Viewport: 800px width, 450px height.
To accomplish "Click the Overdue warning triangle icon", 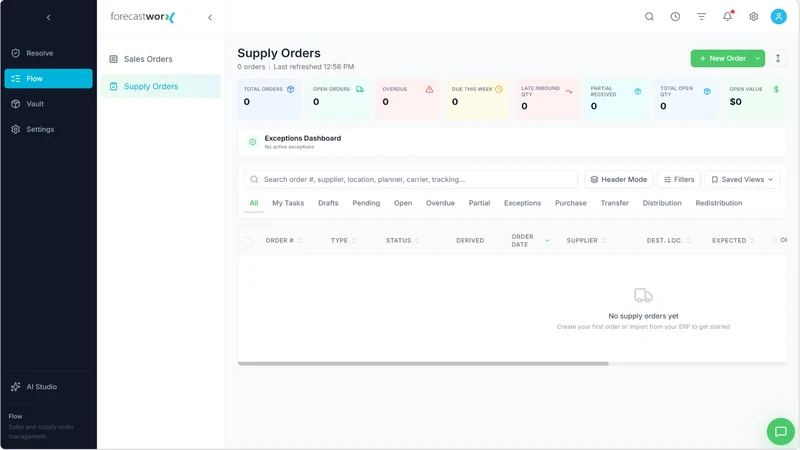I will 429,89.
